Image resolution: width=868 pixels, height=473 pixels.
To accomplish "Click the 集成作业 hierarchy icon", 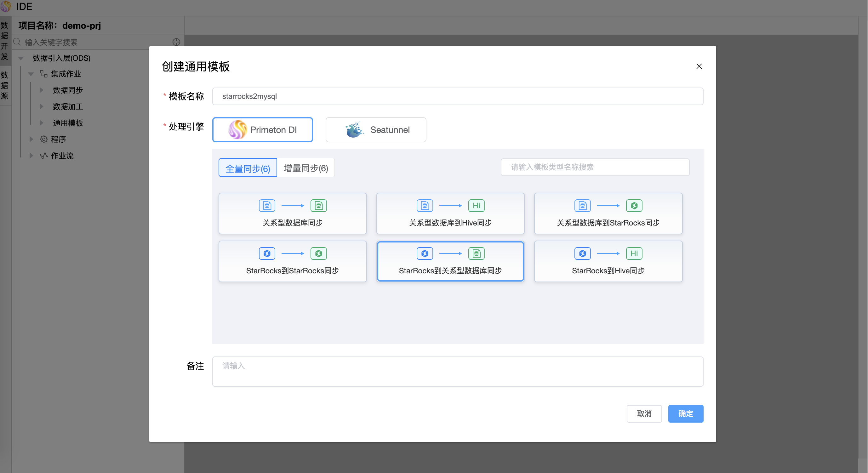I will pyautogui.click(x=43, y=74).
